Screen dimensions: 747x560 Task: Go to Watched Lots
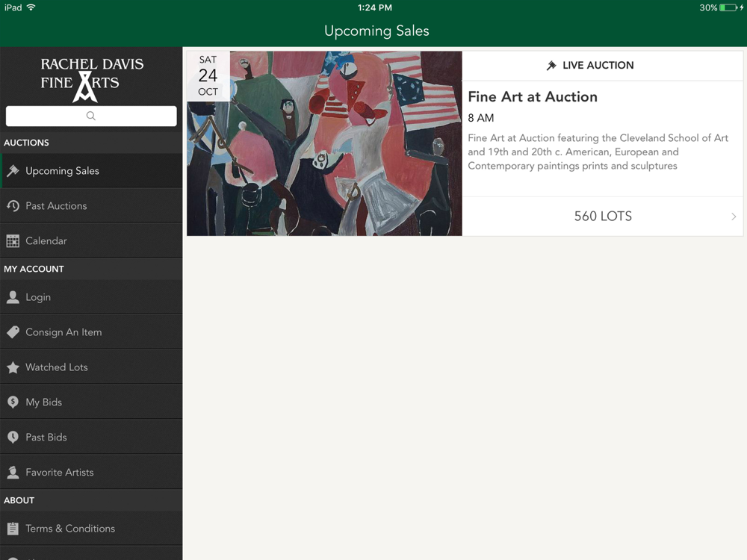pyautogui.click(x=91, y=367)
